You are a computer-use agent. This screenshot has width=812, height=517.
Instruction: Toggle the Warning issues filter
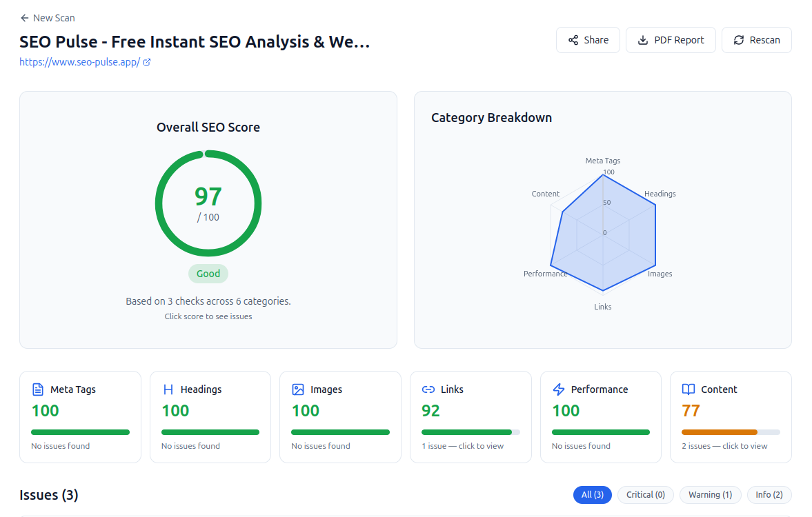pyautogui.click(x=710, y=494)
